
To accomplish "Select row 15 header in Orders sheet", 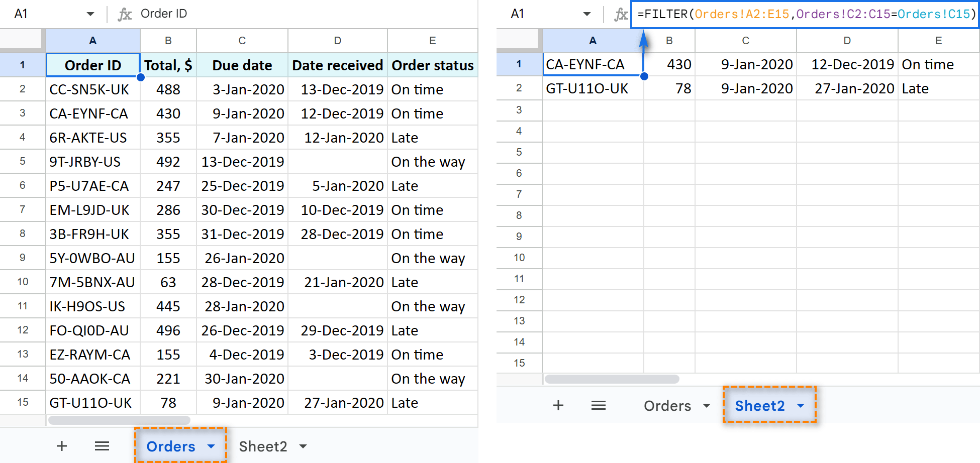I will click(x=23, y=402).
